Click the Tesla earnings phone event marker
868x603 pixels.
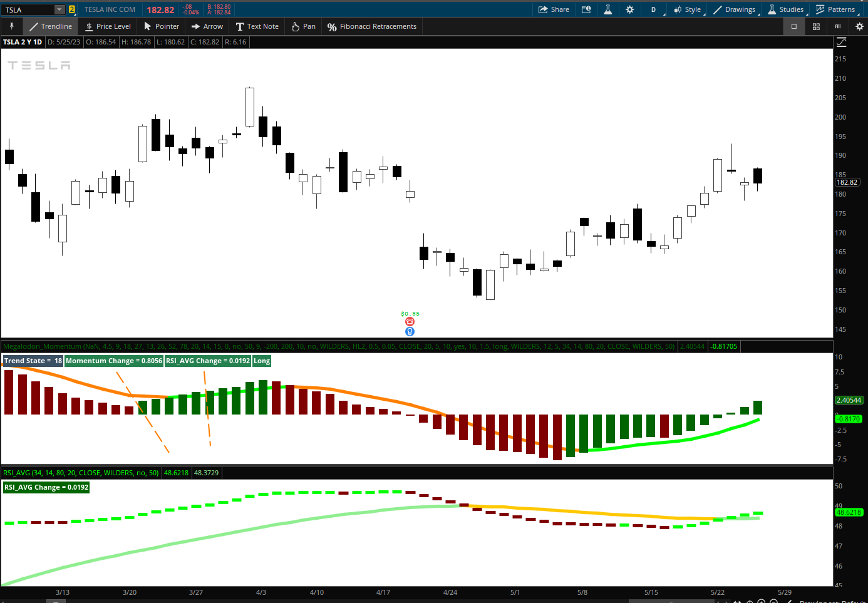click(410, 322)
